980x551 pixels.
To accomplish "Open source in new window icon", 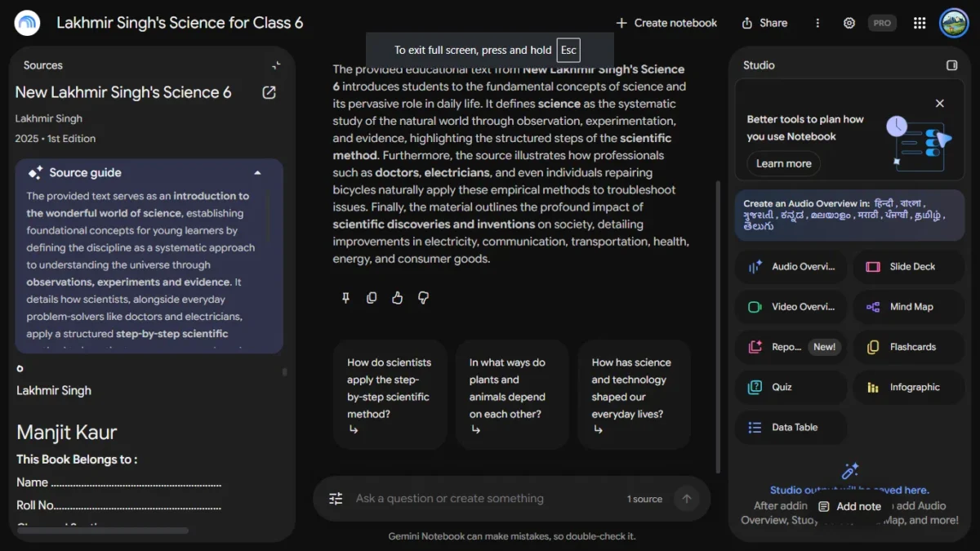I will pyautogui.click(x=269, y=93).
